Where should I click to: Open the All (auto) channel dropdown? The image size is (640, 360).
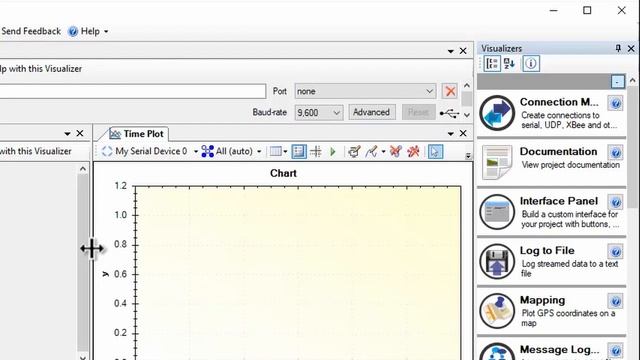(231, 151)
